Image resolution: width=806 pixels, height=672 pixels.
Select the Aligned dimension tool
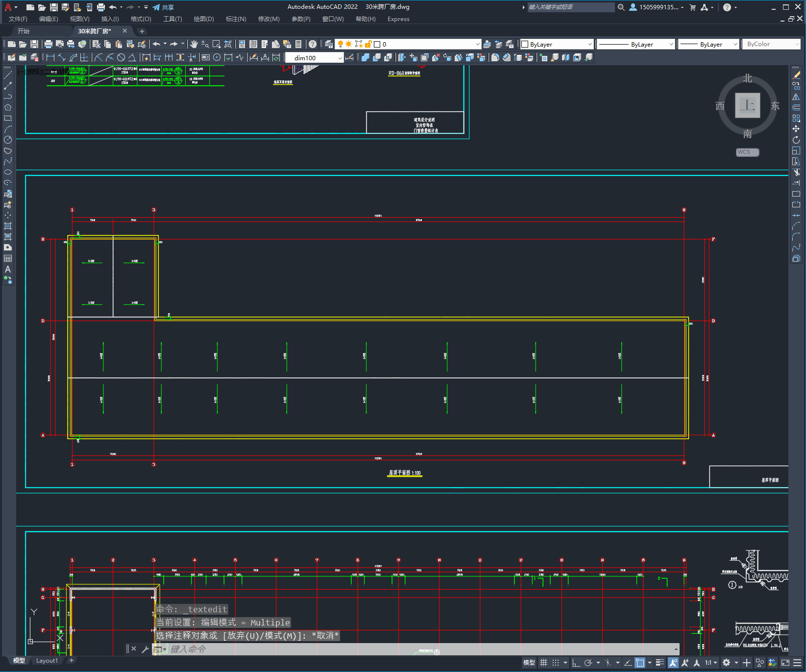click(62, 57)
